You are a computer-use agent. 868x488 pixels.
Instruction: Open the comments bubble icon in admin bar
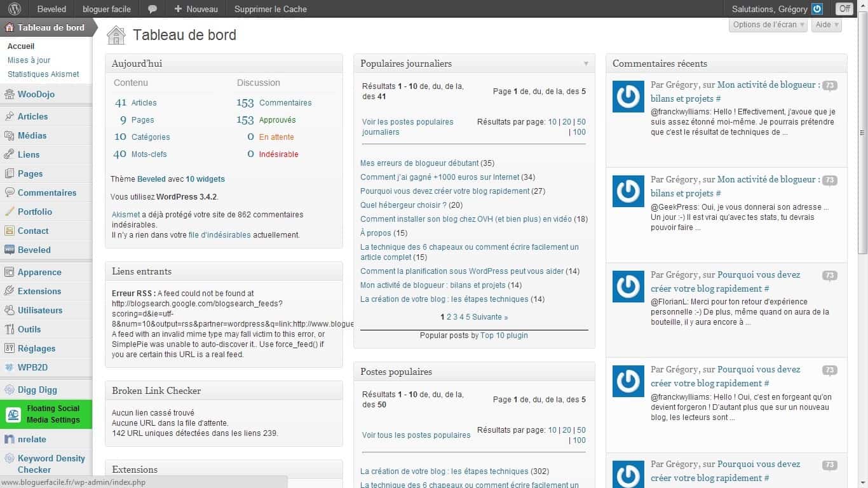click(x=153, y=10)
